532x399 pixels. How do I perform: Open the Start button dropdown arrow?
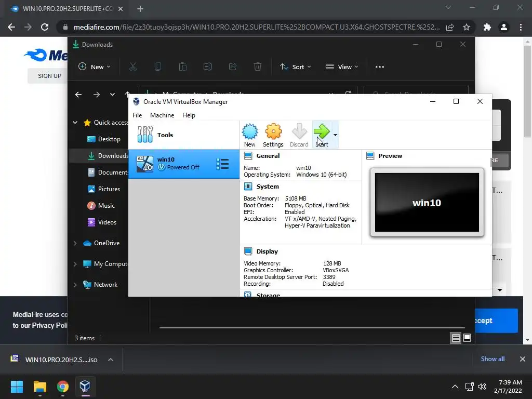pos(335,135)
